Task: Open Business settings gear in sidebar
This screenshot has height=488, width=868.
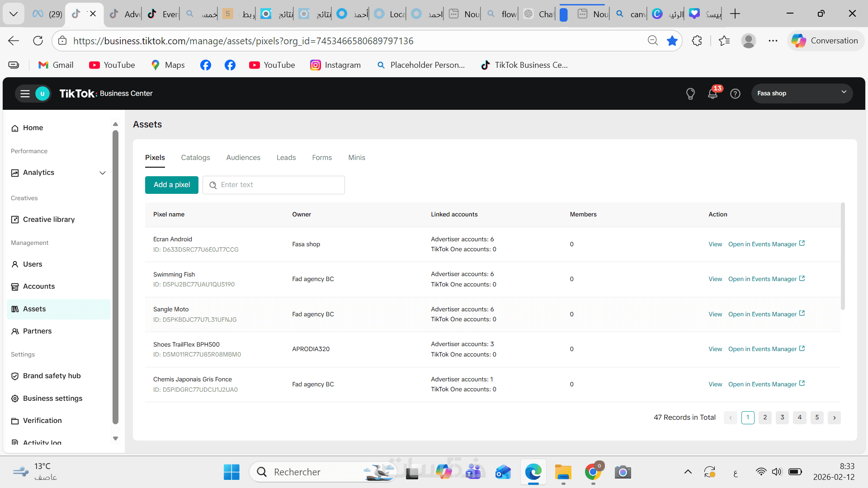Action: pos(15,399)
